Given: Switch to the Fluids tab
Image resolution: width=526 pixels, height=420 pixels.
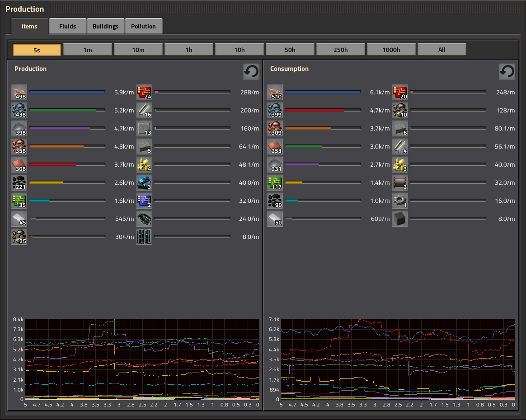Looking at the screenshot, I should tap(68, 26).
